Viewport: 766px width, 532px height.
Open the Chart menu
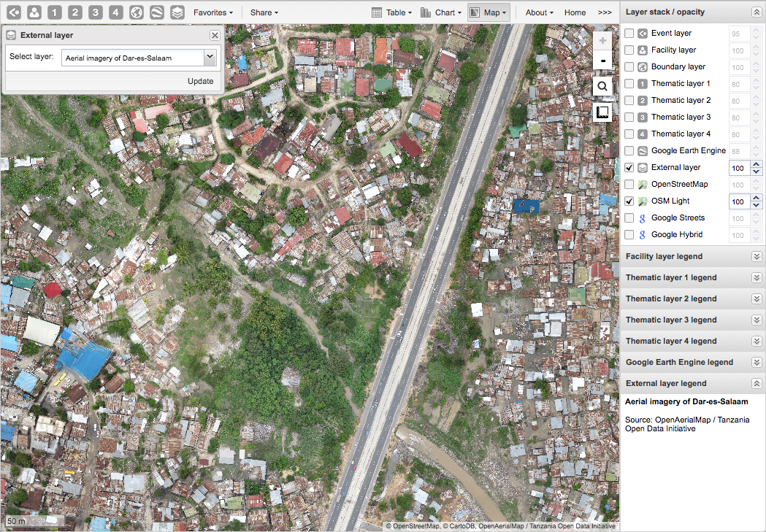(441, 12)
